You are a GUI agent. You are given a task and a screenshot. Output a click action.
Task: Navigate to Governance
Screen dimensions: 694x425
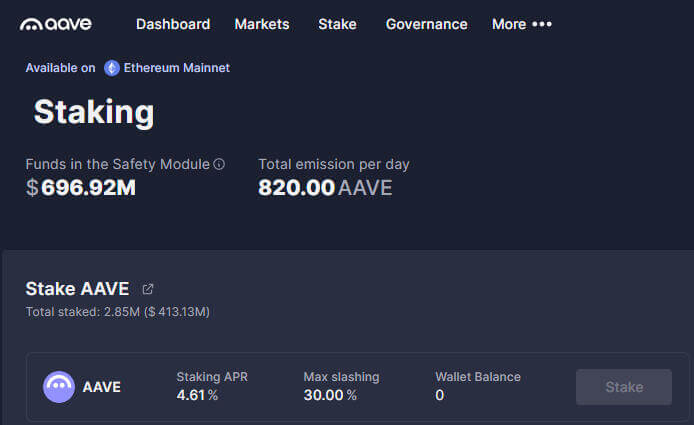pos(426,24)
